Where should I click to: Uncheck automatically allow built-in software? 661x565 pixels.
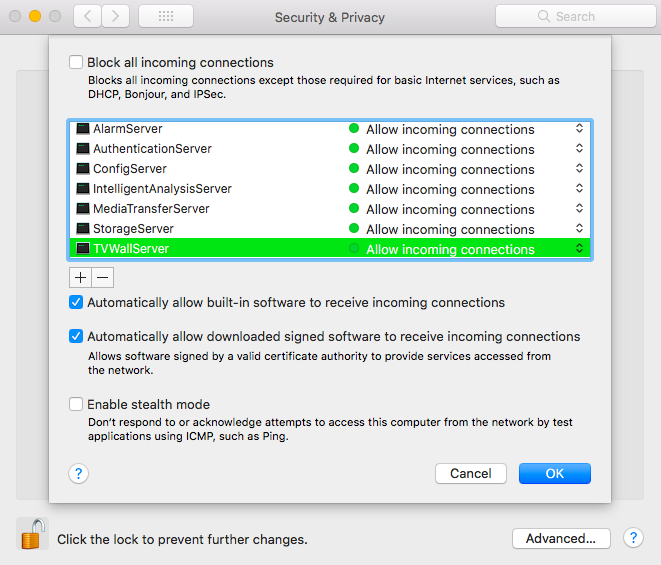coord(76,302)
